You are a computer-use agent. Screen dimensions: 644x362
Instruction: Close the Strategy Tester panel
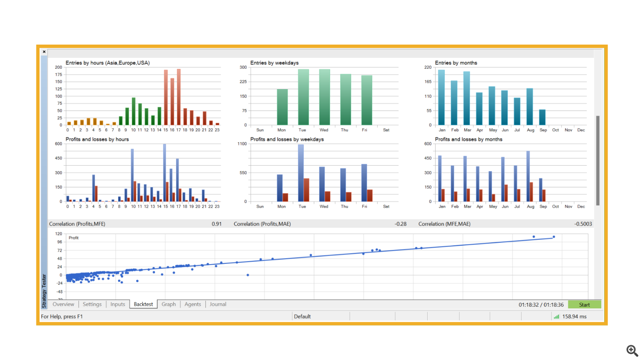pyautogui.click(x=44, y=51)
